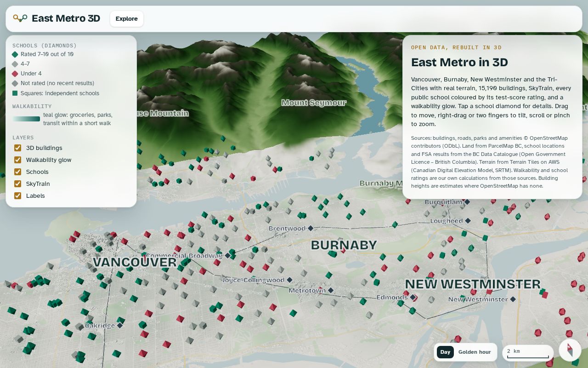Screen dimensions: 588x368
Task: Open the Explore button in the header
Action: pos(127,19)
